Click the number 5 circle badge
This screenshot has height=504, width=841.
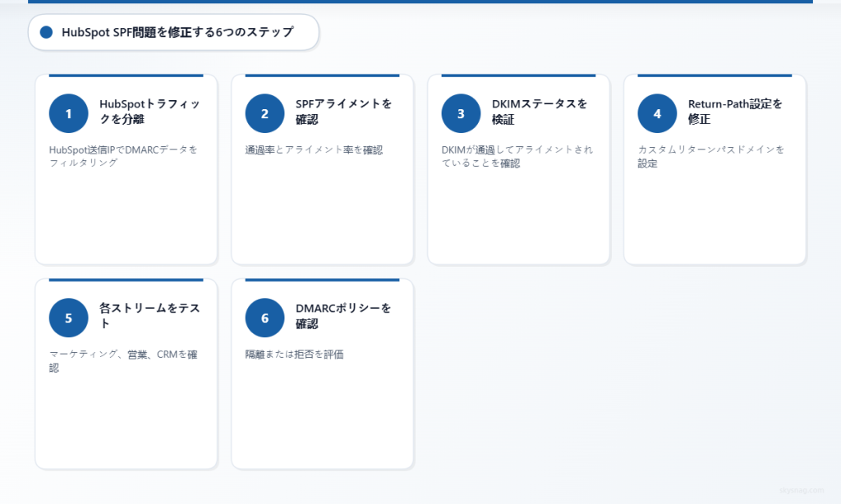click(x=69, y=318)
